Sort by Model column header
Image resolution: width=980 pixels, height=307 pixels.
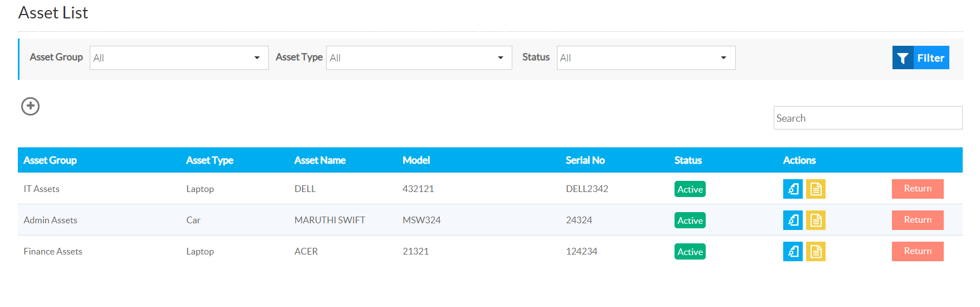click(x=416, y=160)
